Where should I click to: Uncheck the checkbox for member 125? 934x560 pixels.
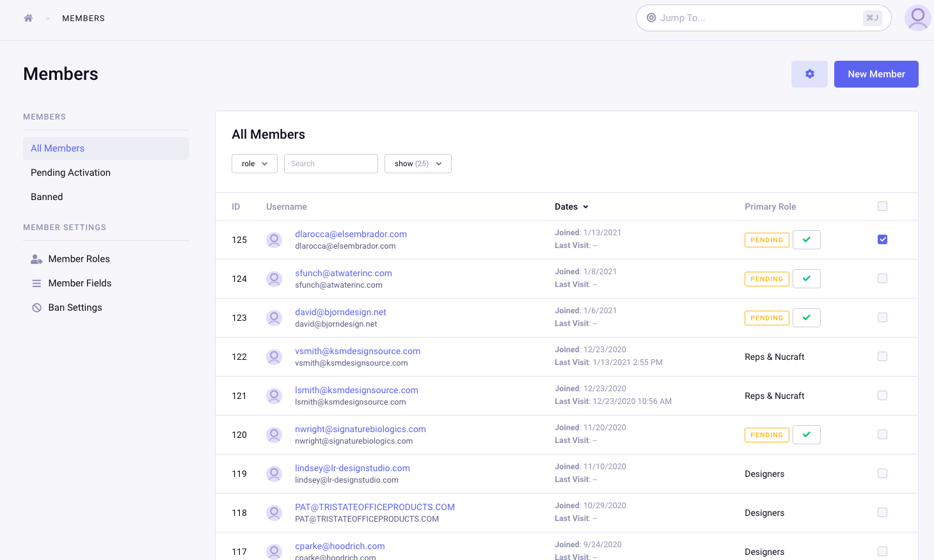883,239
